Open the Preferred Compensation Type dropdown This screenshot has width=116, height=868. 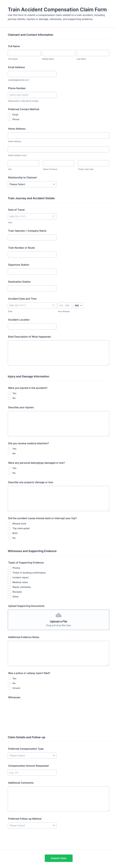(32, 755)
